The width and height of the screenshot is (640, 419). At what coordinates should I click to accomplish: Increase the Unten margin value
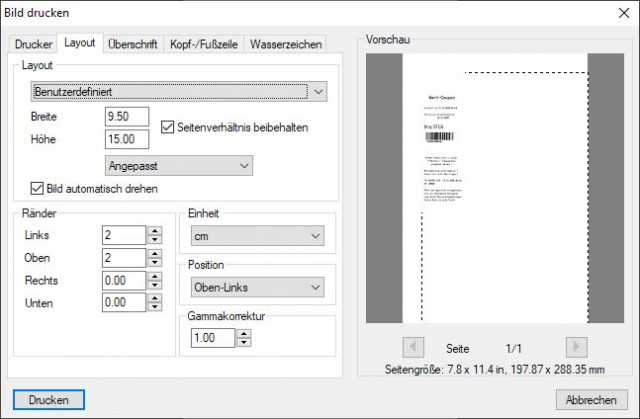coord(155,298)
